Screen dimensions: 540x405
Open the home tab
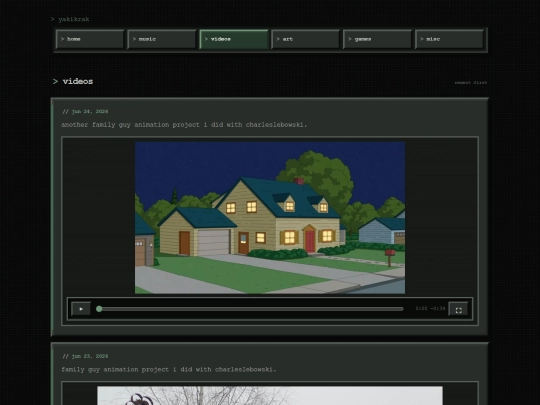tap(90, 39)
